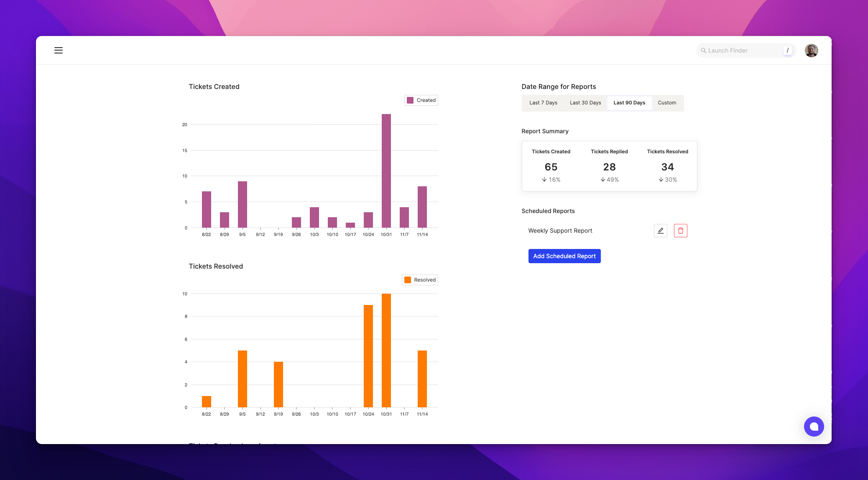Click the slash shortcut key badge
This screenshot has height=480, width=868.
tap(787, 51)
